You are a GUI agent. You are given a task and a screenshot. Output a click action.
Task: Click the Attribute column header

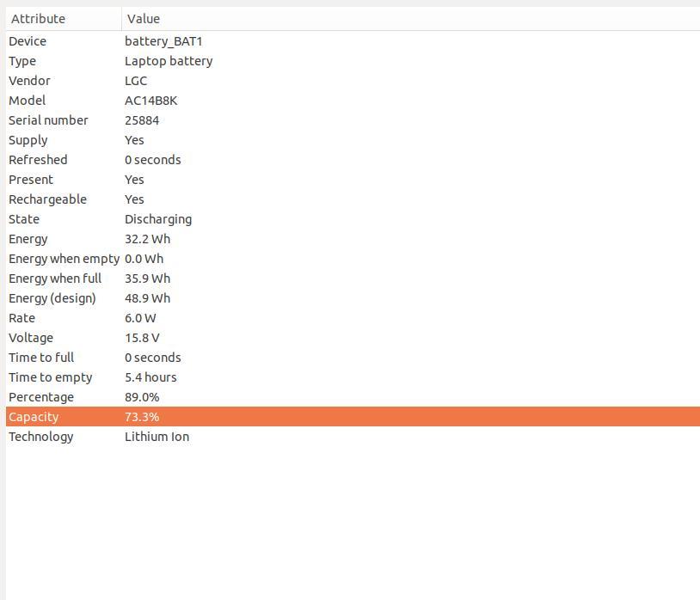(x=64, y=19)
